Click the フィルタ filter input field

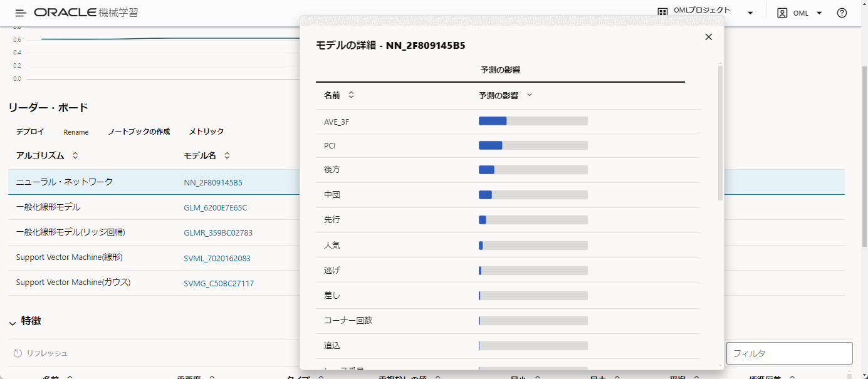(790, 353)
